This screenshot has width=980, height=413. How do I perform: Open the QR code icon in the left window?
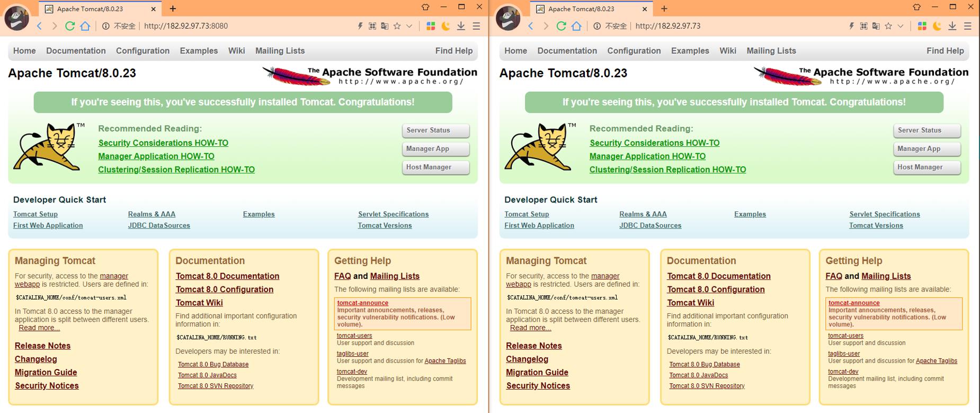pos(372,26)
